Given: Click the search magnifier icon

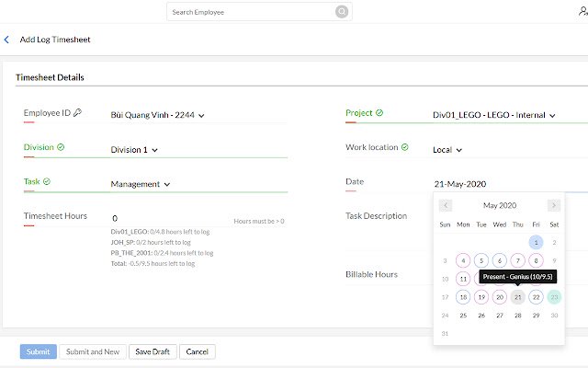Looking at the screenshot, I should [x=341, y=12].
